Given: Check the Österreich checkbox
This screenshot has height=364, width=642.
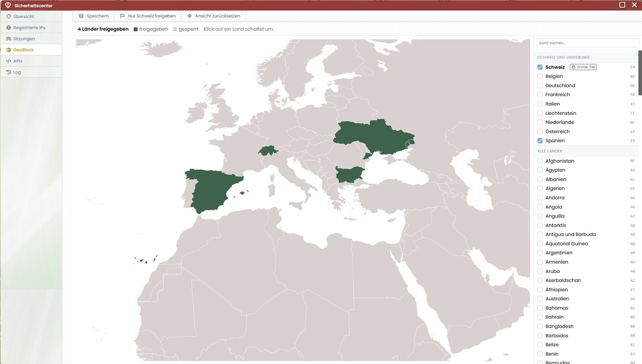Looking at the screenshot, I should [x=540, y=132].
